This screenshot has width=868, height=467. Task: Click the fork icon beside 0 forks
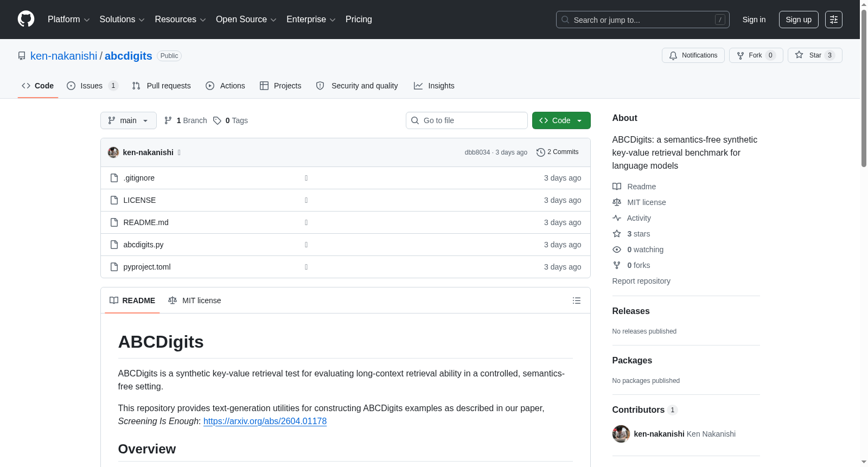[617, 265]
